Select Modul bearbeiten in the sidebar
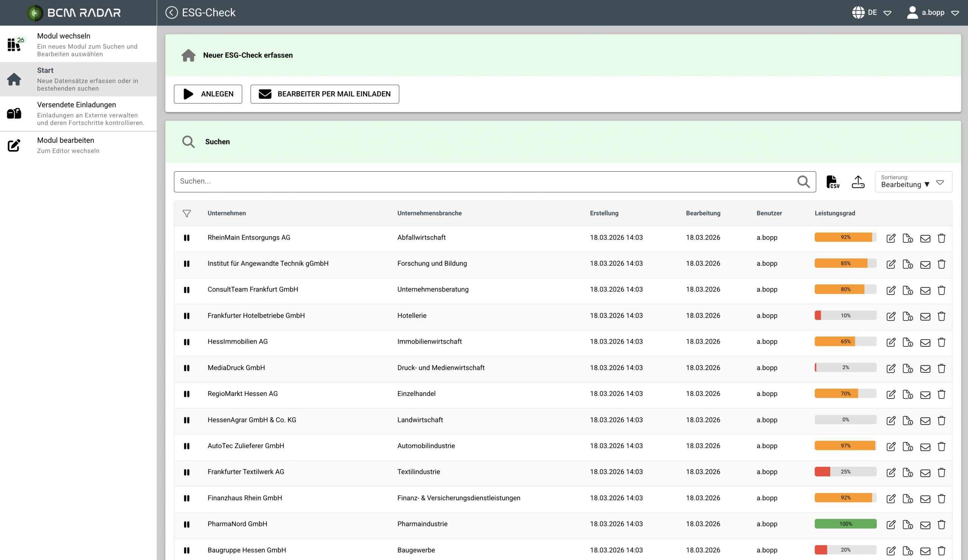This screenshot has height=560, width=968. (65, 145)
